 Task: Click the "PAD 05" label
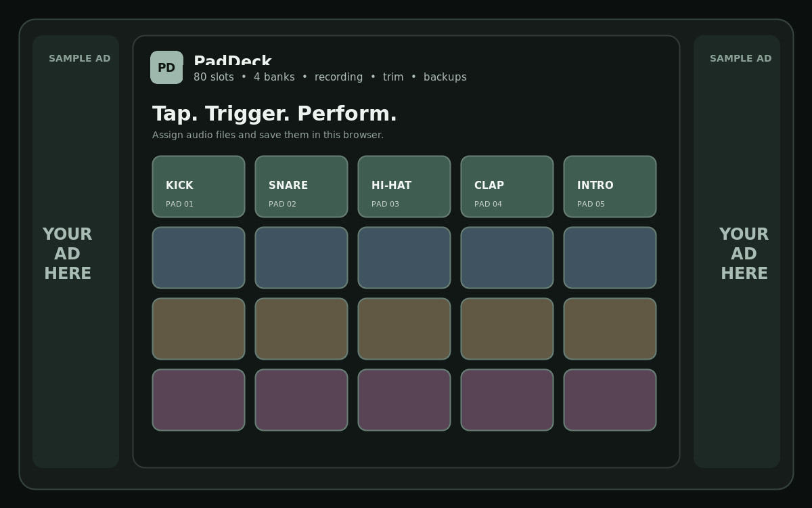[591, 204]
